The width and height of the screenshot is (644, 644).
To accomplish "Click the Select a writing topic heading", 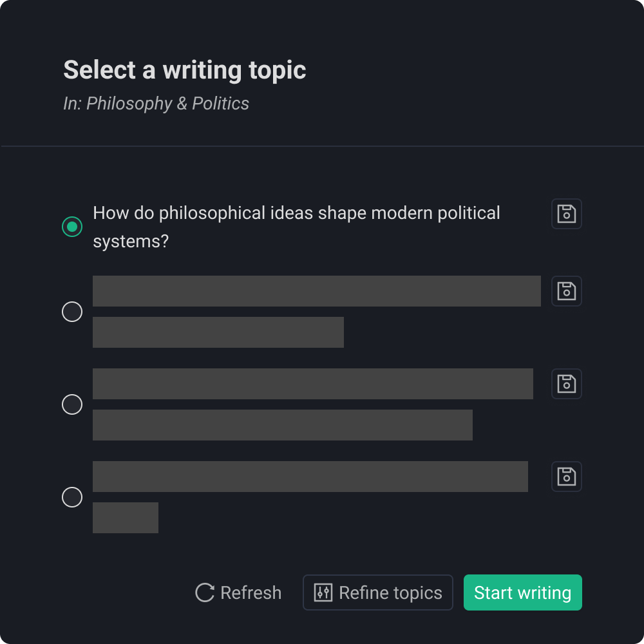I will [x=184, y=70].
